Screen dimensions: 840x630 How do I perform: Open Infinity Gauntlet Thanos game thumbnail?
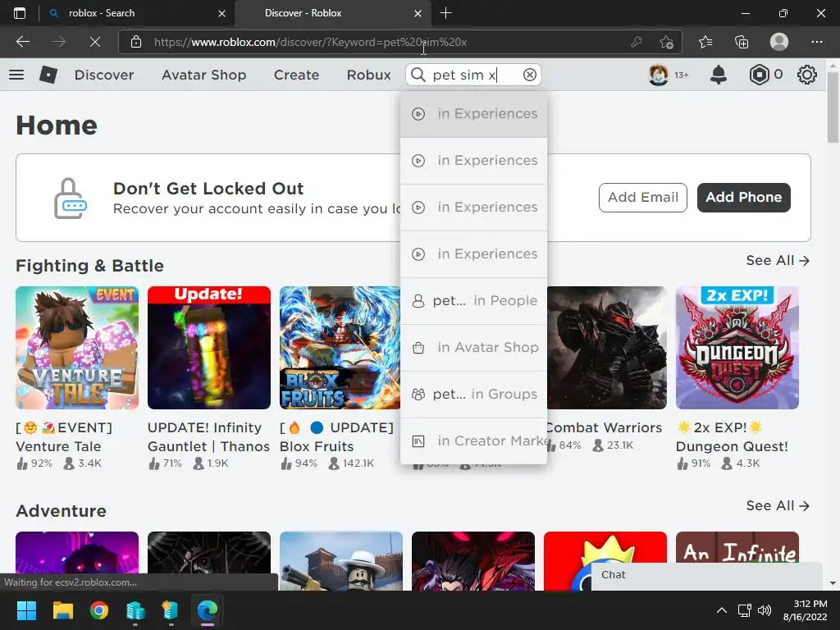(209, 348)
